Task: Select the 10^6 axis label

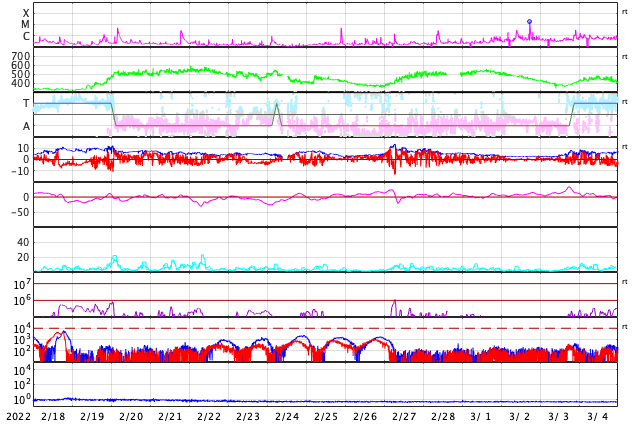Action: (x=22, y=301)
